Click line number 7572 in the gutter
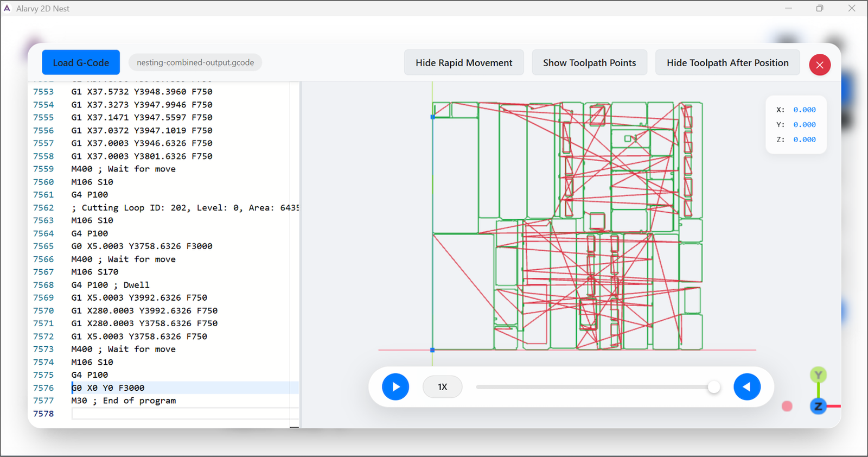 43,337
